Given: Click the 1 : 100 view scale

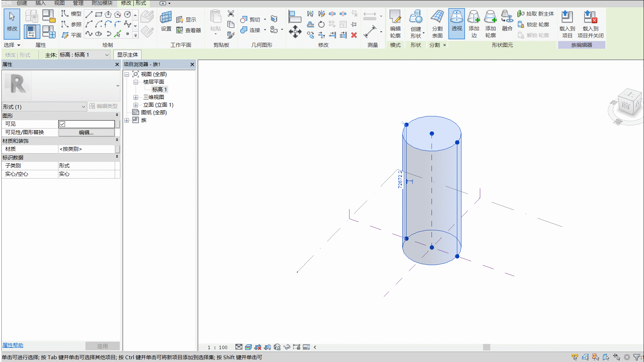Looking at the screenshot, I should pos(217,347).
